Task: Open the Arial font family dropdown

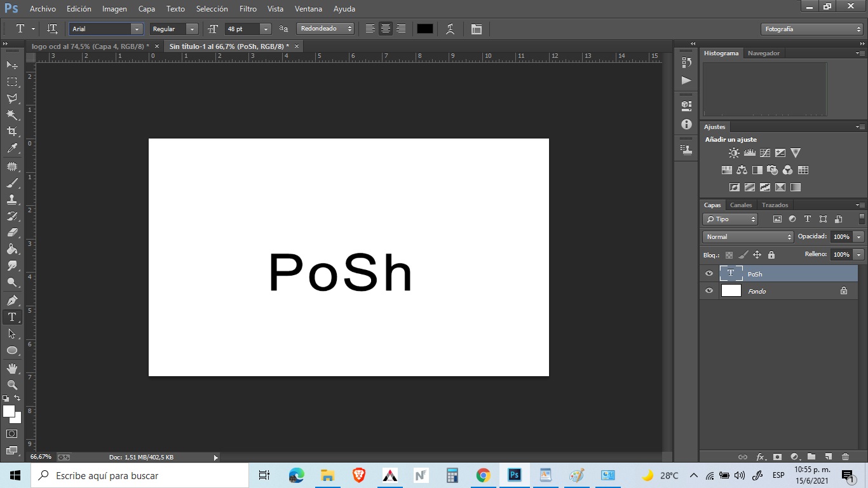Action: point(137,29)
